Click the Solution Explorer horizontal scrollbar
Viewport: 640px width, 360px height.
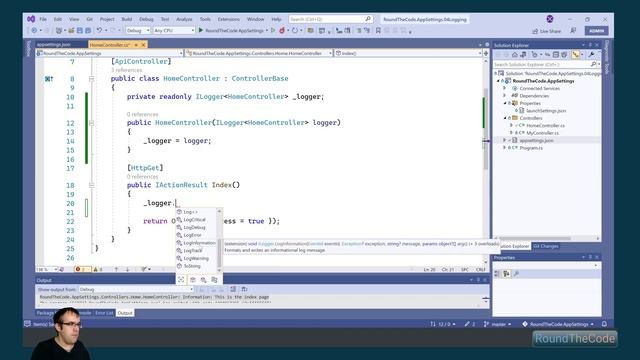(x=535, y=238)
